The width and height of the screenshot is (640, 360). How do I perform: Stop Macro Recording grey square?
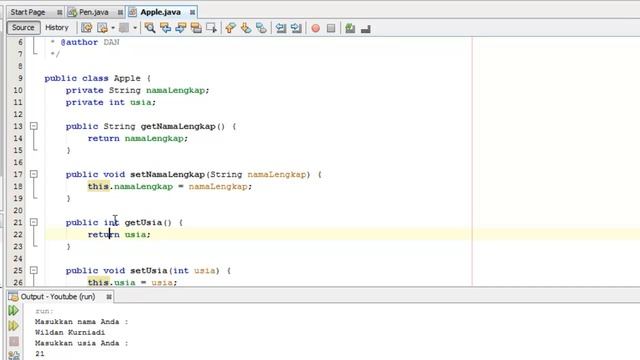(331, 28)
